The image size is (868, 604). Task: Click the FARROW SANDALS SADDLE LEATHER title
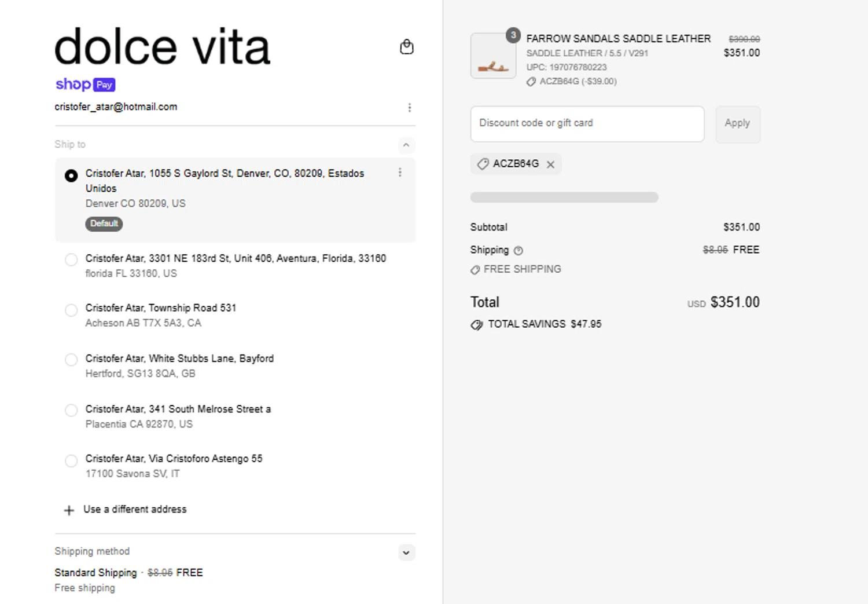(619, 39)
